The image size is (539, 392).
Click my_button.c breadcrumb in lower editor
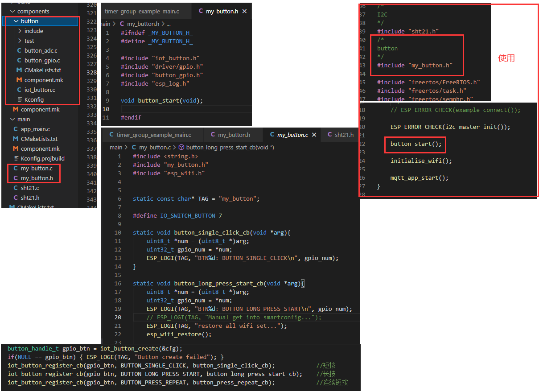(x=155, y=147)
